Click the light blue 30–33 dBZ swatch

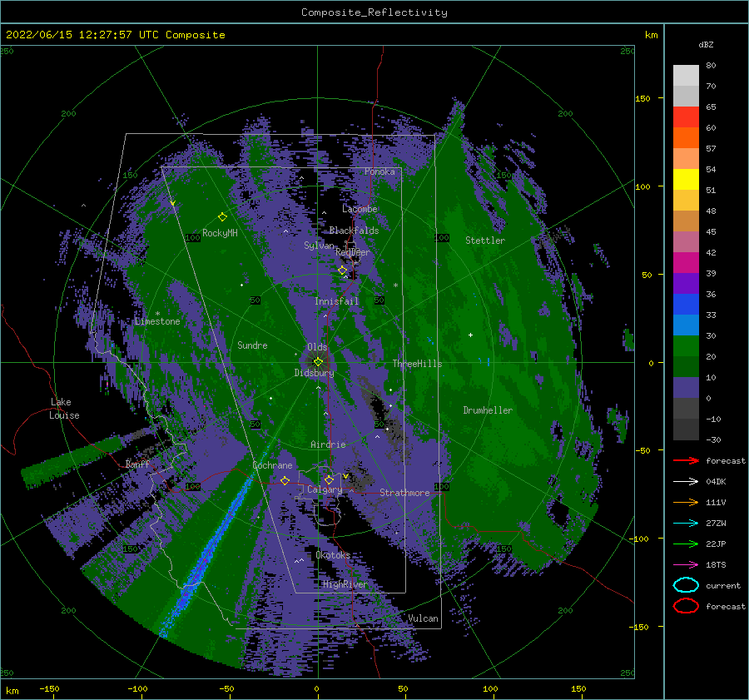point(686,325)
